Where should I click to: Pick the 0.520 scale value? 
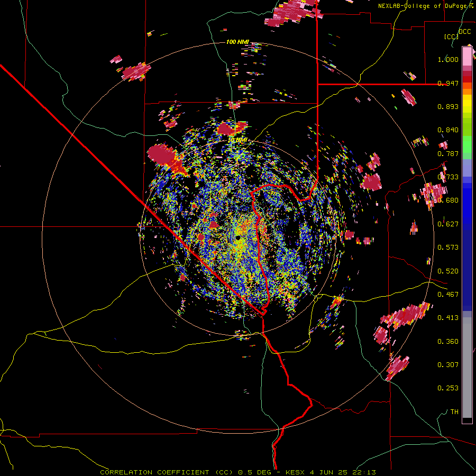[x=448, y=271]
